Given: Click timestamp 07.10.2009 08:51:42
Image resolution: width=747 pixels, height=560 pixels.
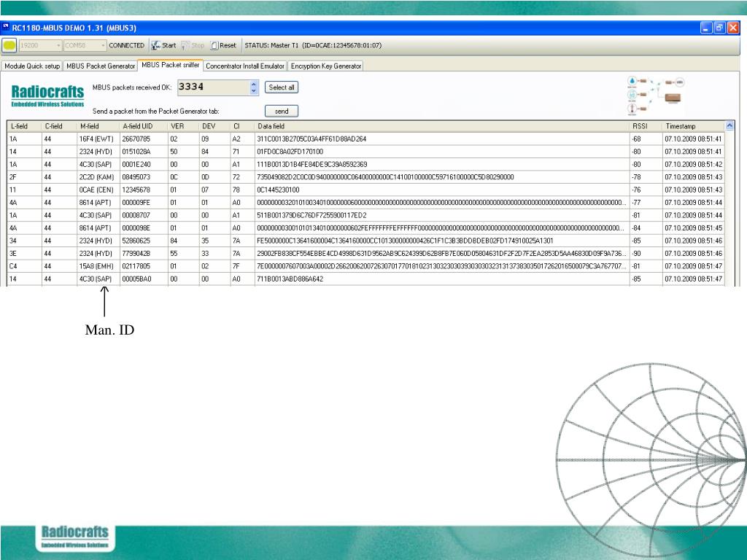Looking at the screenshot, I should 693,165.
